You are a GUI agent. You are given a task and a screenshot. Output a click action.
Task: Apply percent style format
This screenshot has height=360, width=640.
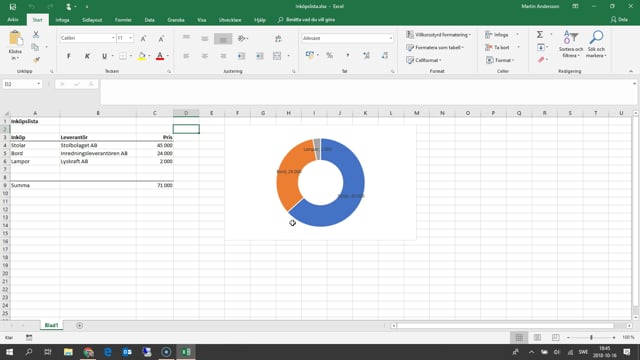coord(329,55)
